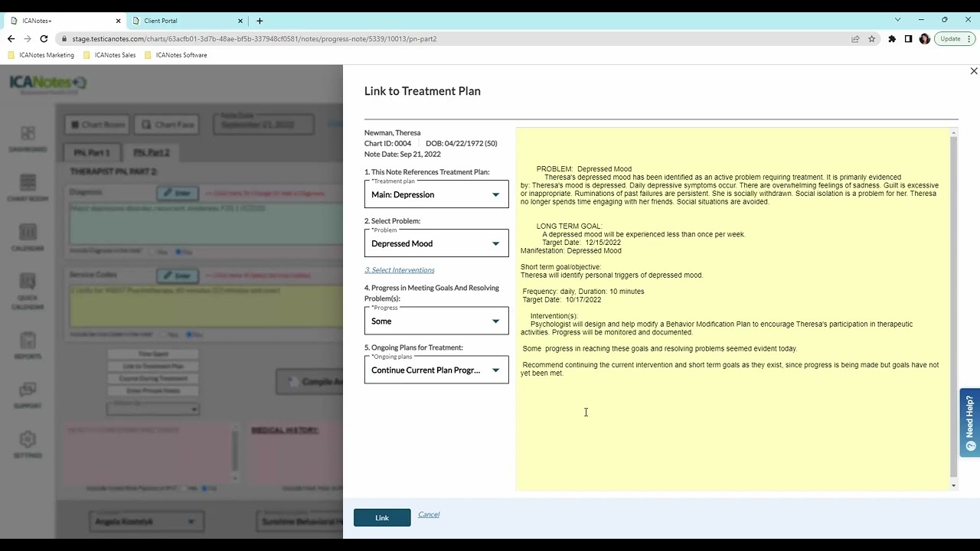The image size is (980, 551).
Task: Reload the current page
Action: 44,38
